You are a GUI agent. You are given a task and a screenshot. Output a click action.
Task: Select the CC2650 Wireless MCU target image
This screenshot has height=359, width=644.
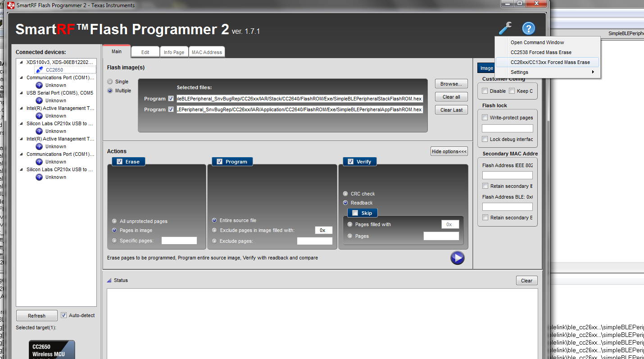pyautogui.click(x=52, y=350)
